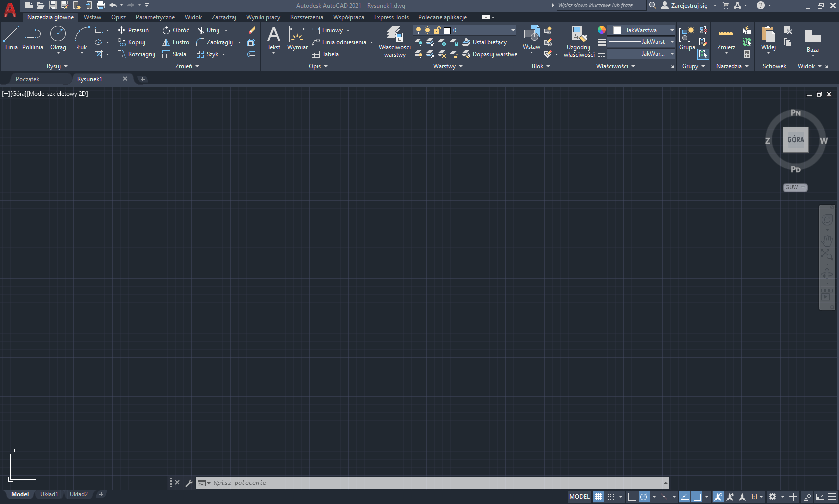Screen dimensions: 839x504
Task: Select the Skala scale tool
Action: [174, 54]
